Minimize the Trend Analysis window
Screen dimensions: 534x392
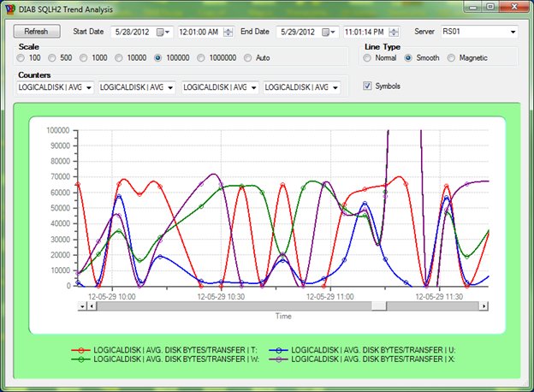click(x=473, y=7)
